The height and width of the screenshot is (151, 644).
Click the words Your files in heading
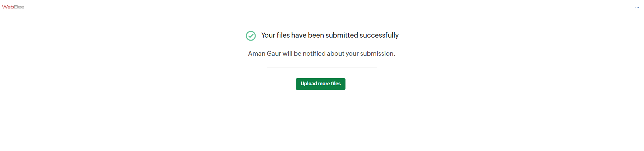click(x=275, y=35)
